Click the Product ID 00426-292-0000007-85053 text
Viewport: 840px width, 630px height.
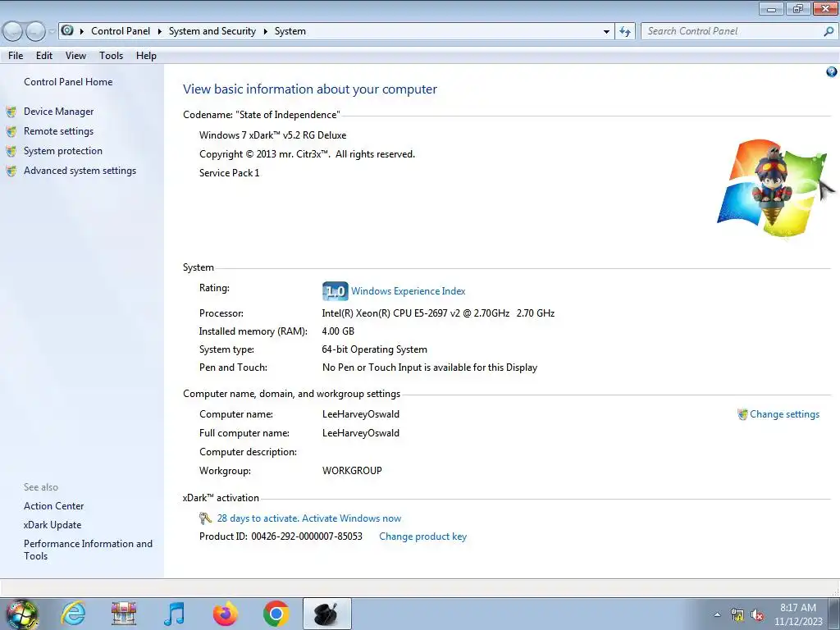point(281,536)
